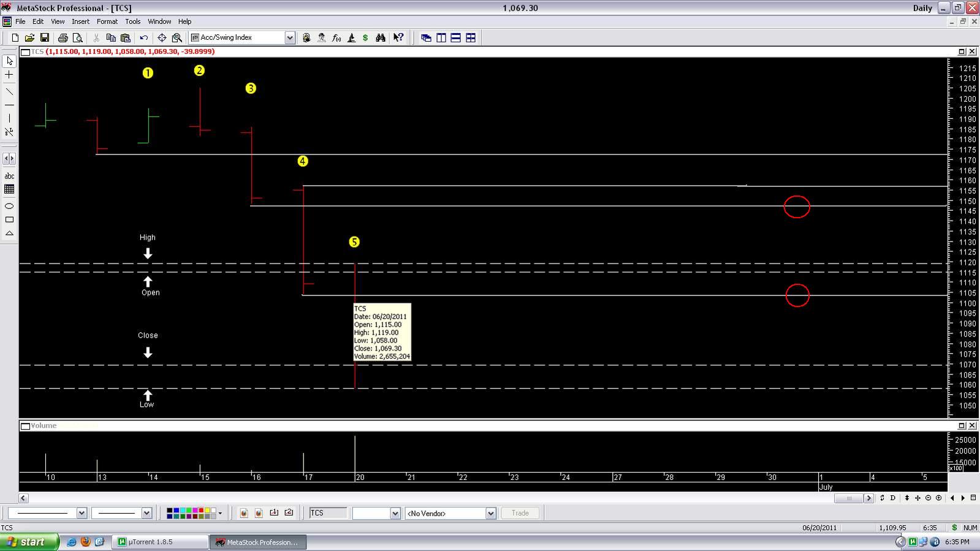Image resolution: width=980 pixels, height=551 pixels.
Task: Open the Insert menu
Action: click(x=80, y=21)
